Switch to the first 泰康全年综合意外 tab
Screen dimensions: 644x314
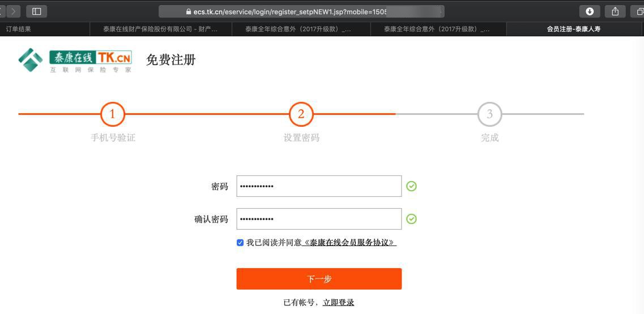pos(301,29)
